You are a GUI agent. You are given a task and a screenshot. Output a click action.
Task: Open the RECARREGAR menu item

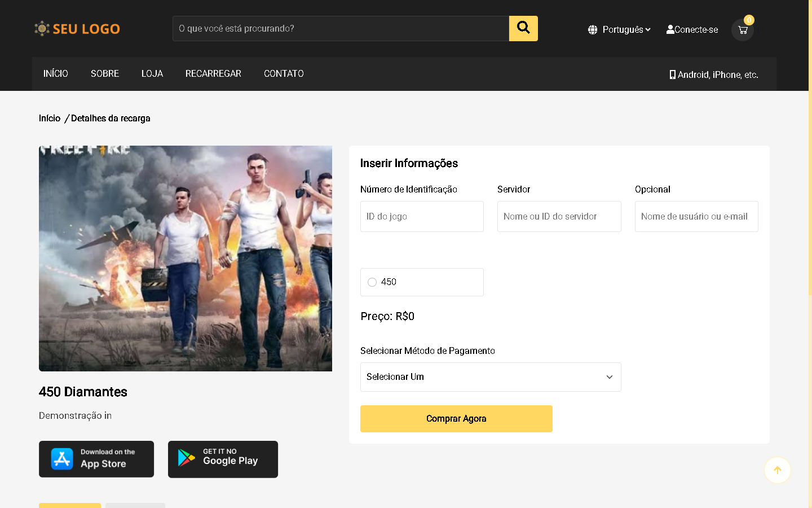pos(213,73)
